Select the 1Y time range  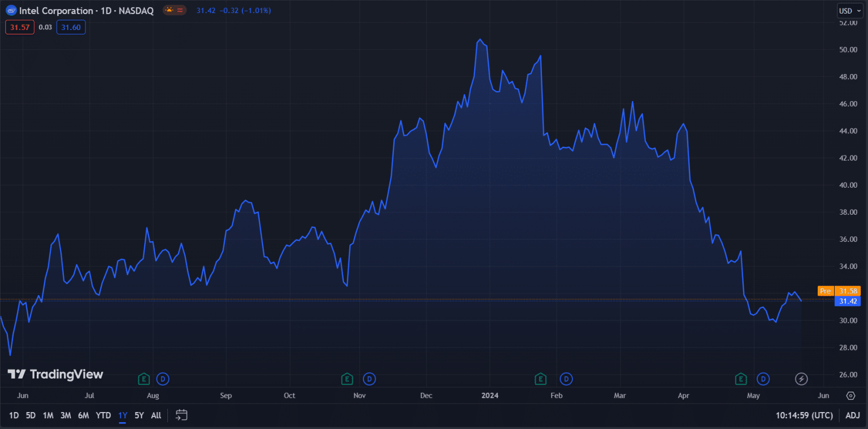[123, 415]
